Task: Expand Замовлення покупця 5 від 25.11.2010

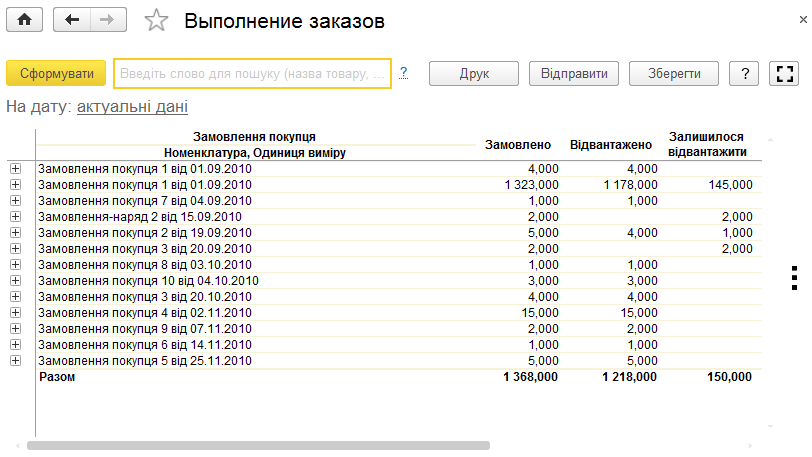Action: coord(16,362)
